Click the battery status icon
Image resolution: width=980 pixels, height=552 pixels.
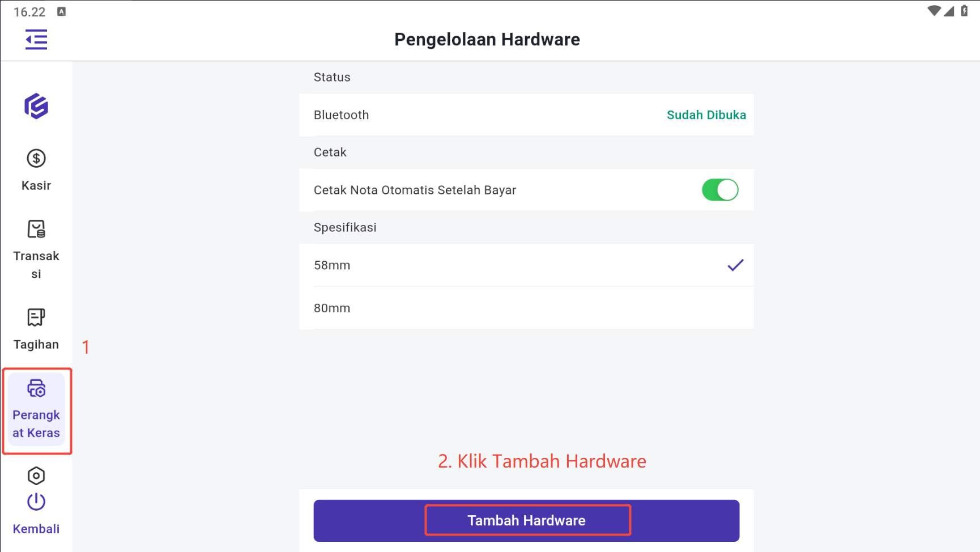[964, 11]
